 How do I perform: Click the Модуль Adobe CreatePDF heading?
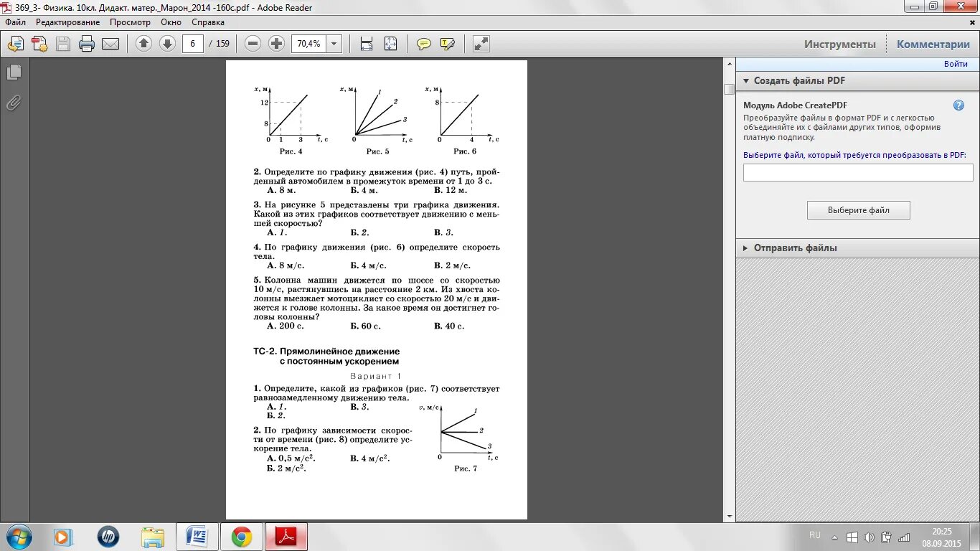pyautogui.click(x=796, y=105)
